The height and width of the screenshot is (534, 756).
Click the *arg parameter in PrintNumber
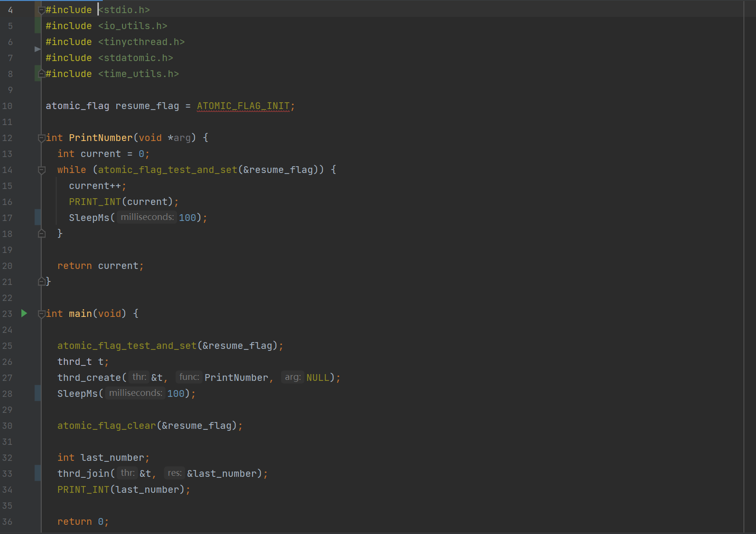pyautogui.click(x=179, y=138)
